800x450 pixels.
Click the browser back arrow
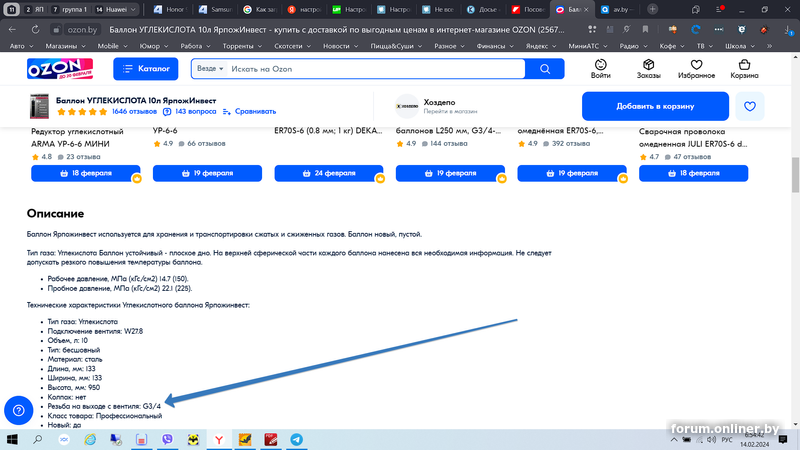coord(12,30)
